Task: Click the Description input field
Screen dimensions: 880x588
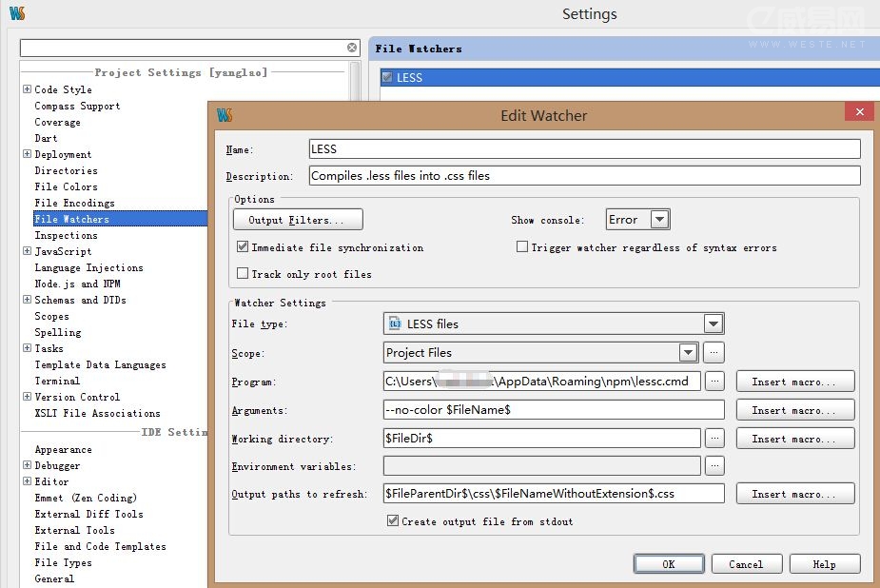Action: (x=584, y=176)
